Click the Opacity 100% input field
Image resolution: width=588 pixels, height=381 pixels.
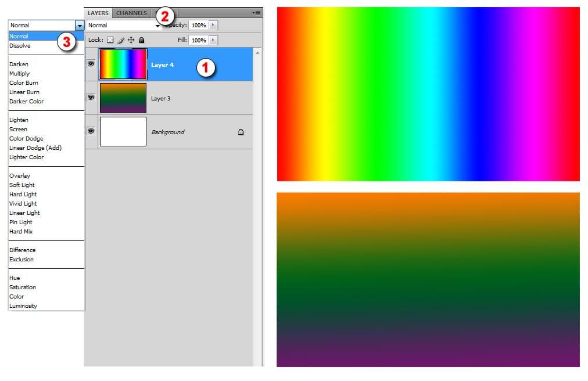pos(199,25)
